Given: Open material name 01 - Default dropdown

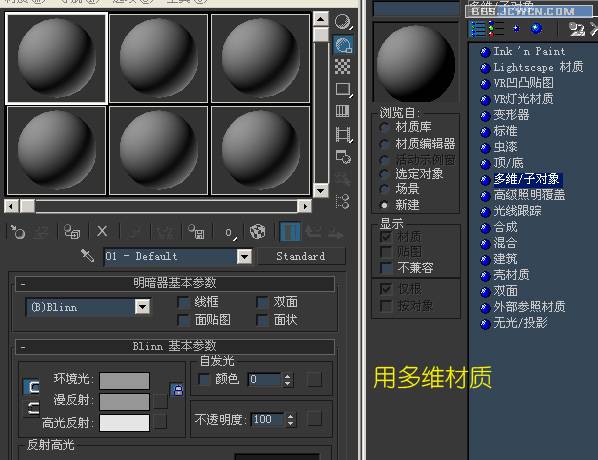Looking at the screenshot, I should (244, 256).
